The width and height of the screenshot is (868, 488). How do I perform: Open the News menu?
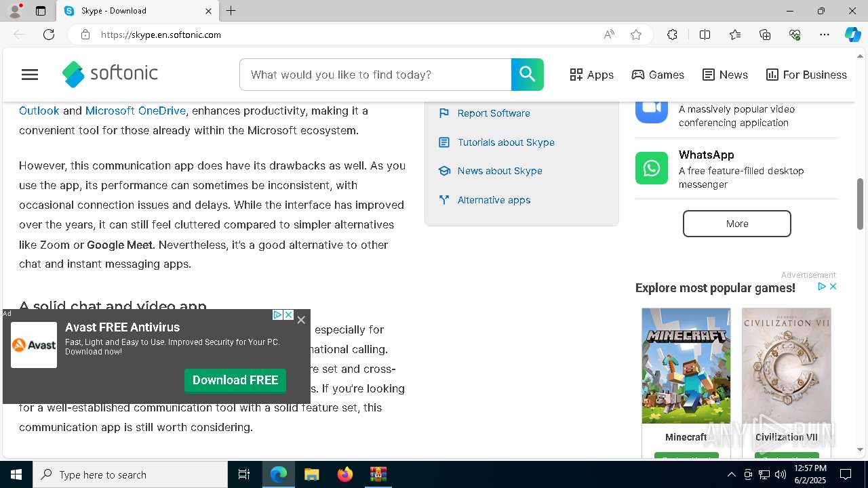(x=725, y=75)
